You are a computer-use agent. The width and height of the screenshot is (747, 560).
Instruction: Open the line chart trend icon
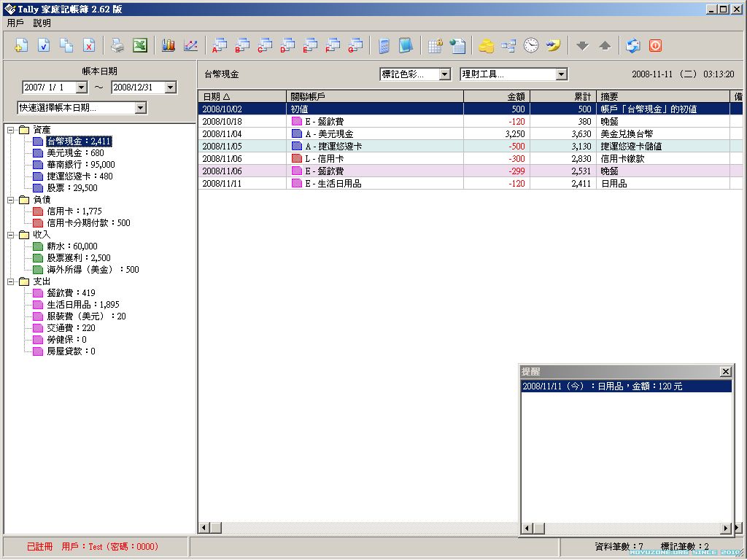(x=190, y=45)
